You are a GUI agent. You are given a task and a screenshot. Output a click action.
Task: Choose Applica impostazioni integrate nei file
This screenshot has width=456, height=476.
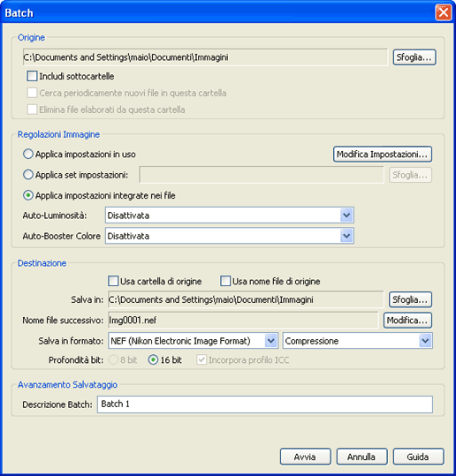(28, 195)
